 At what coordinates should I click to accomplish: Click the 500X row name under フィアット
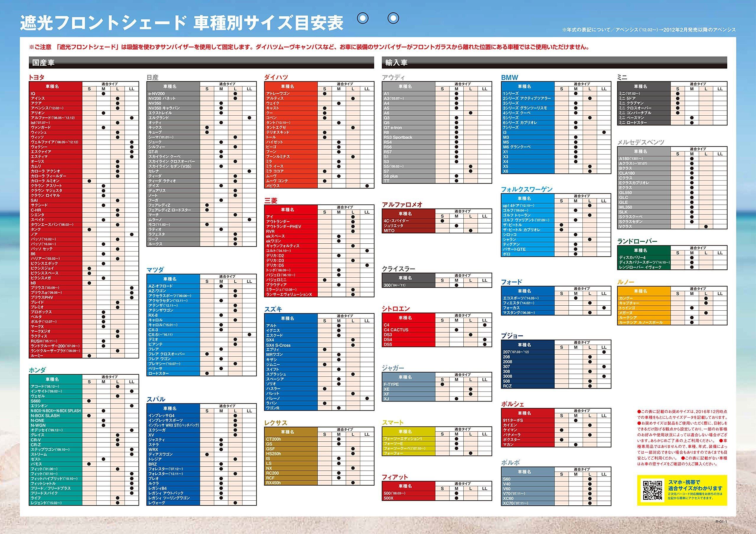(389, 498)
